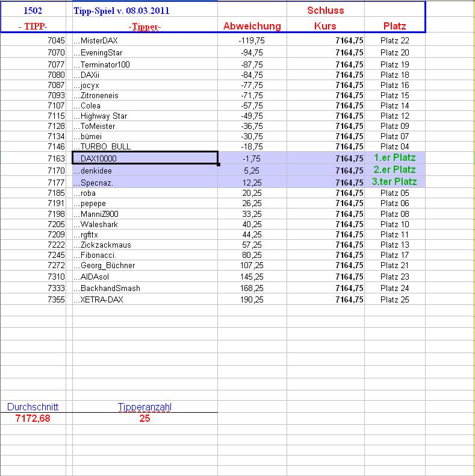Click the Zitroneneis cell
Image resolution: width=475 pixels, height=476 pixels.
145,95
